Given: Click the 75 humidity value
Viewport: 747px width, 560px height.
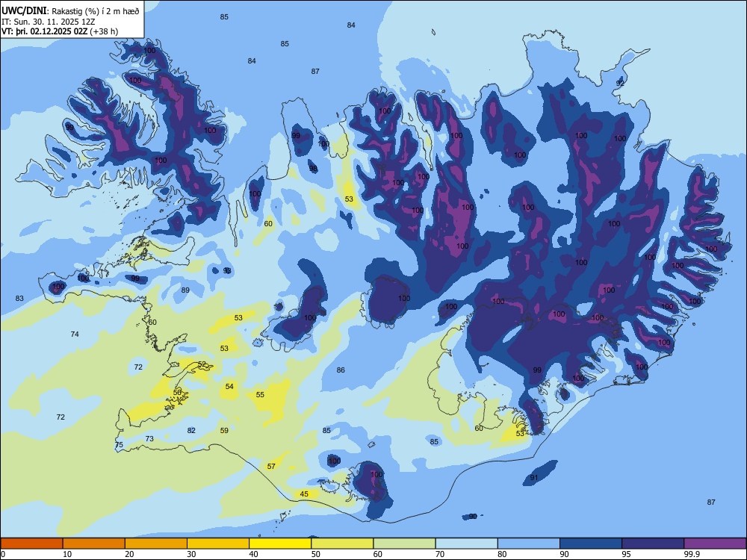Looking at the screenshot, I should pos(119,445).
